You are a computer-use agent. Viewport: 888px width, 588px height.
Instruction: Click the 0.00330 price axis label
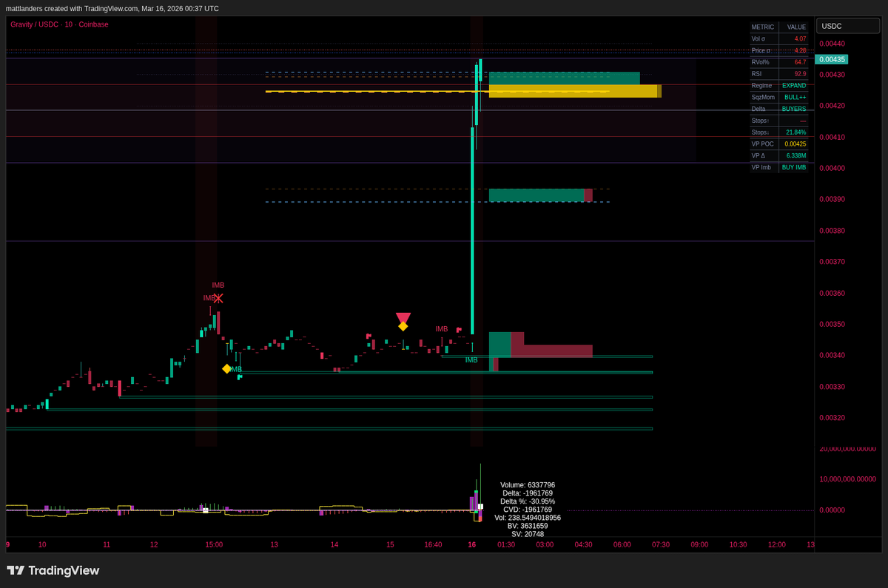[x=832, y=387]
